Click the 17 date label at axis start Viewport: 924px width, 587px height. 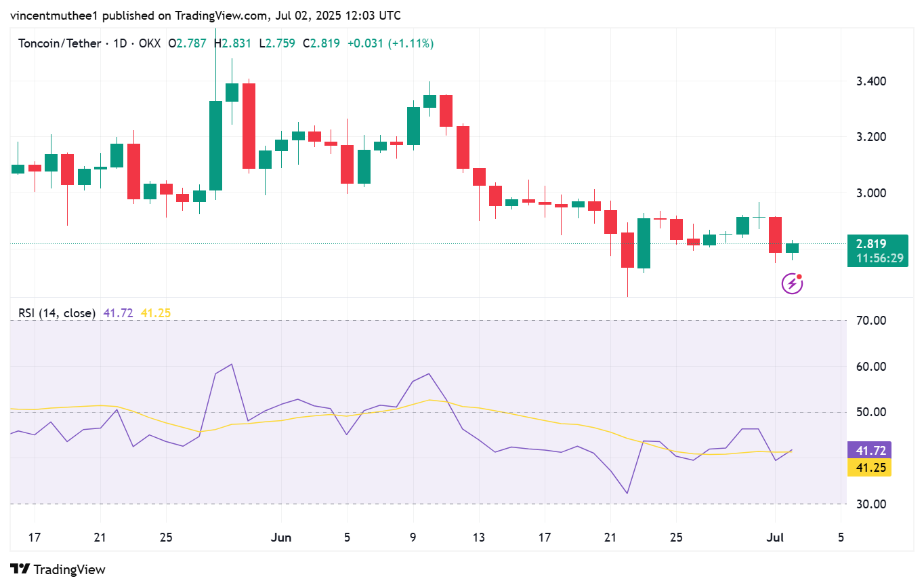[35, 538]
